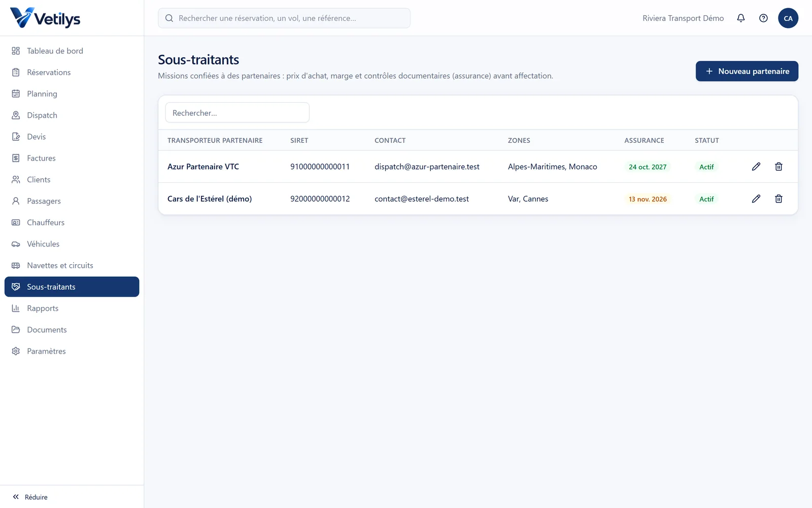Viewport: 812px width, 508px height.
Task: Click the Nouveau partenaire button
Action: pyautogui.click(x=747, y=71)
